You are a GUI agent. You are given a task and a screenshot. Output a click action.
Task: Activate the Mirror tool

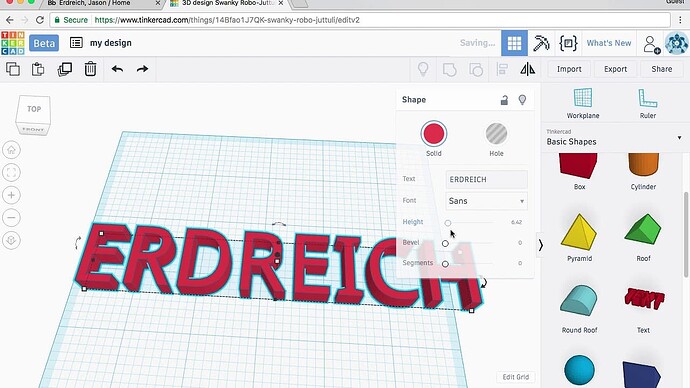pos(528,69)
